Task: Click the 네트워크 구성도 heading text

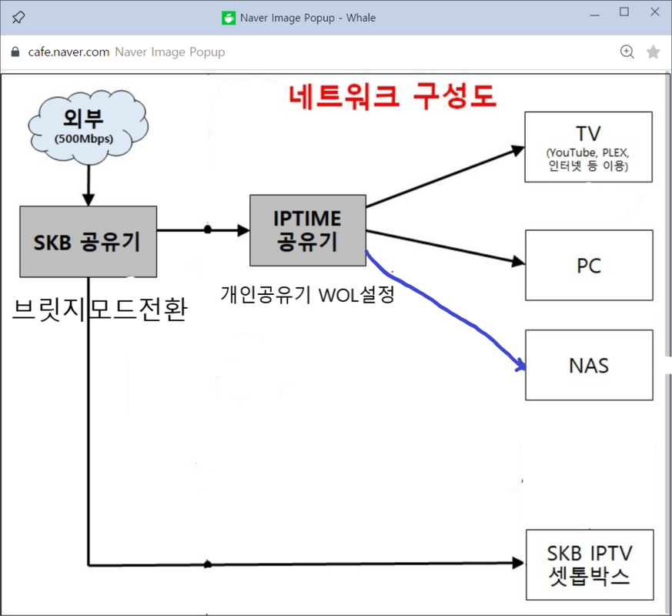Action: pos(393,96)
